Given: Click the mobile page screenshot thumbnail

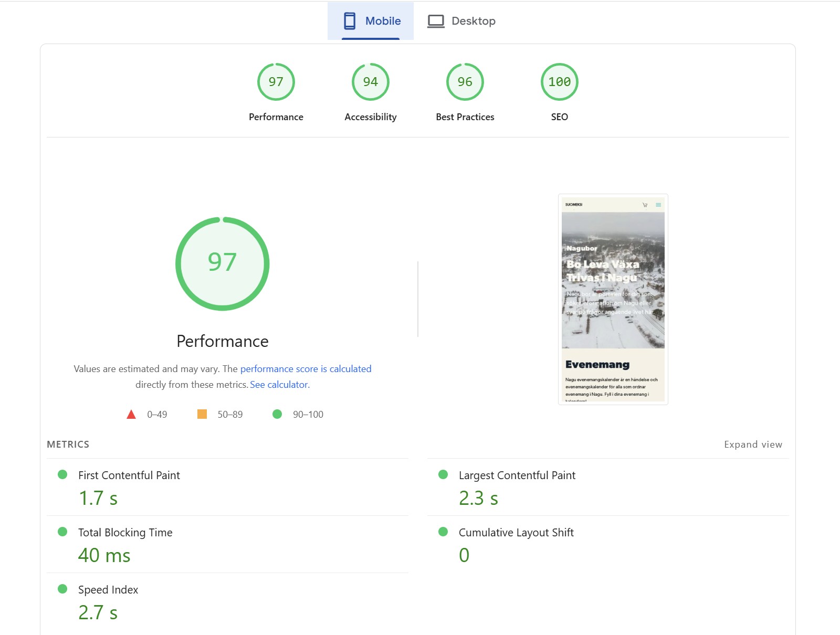Looking at the screenshot, I should (x=613, y=299).
